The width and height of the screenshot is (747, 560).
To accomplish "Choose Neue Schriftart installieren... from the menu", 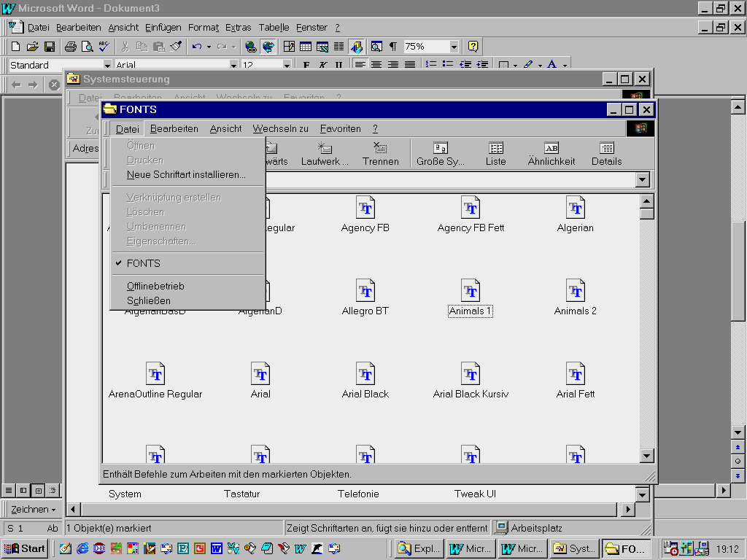I will [186, 175].
